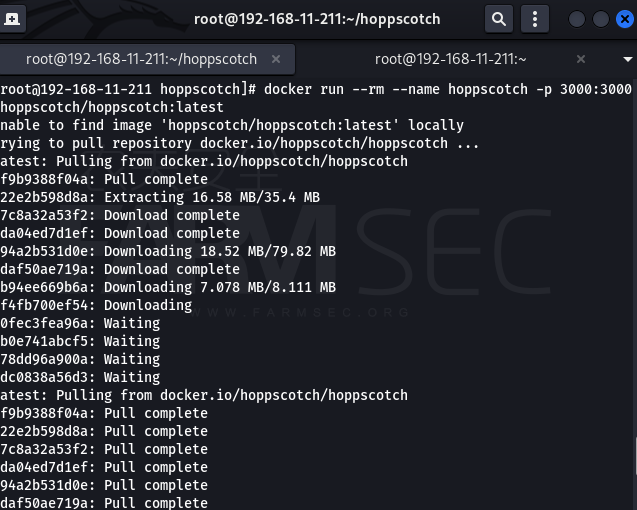Click the terminal scrollbar handle
Image resolution: width=637 pixels, height=510 pixels.
click(x=635, y=456)
